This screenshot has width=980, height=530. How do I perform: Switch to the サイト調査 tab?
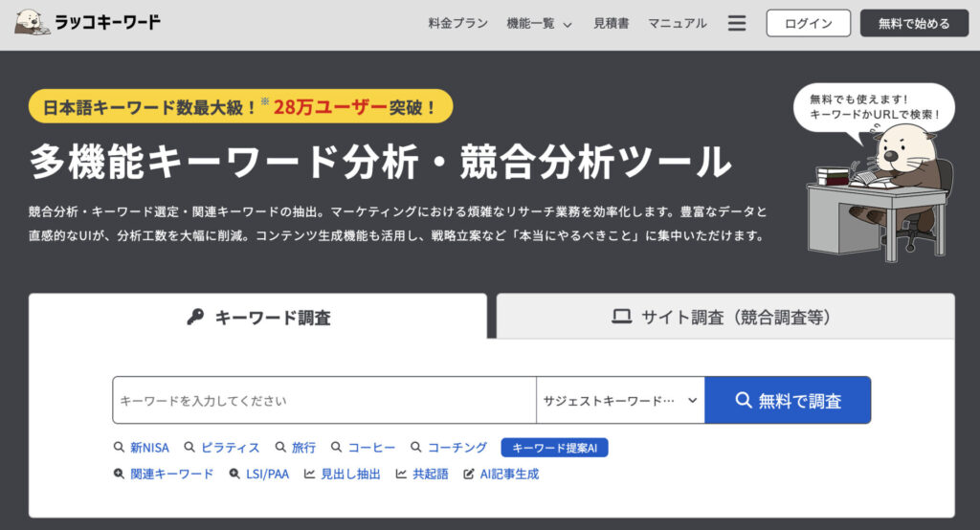tap(724, 318)
